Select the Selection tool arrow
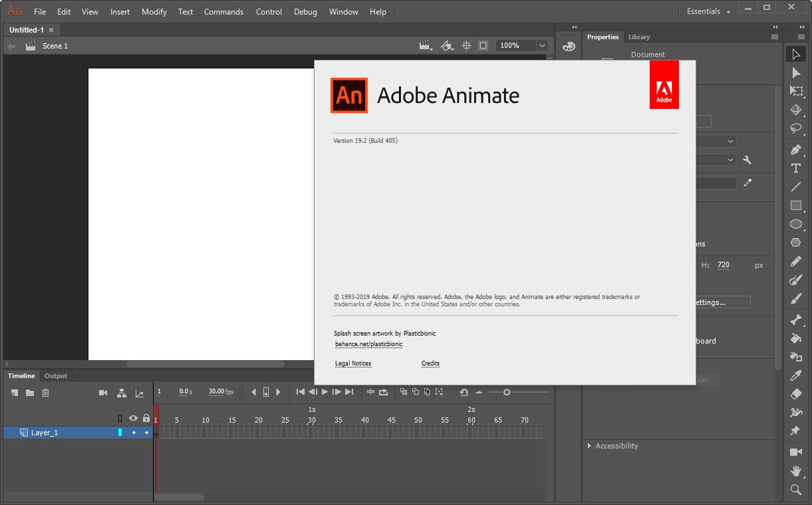 click(x=796, y=54)
